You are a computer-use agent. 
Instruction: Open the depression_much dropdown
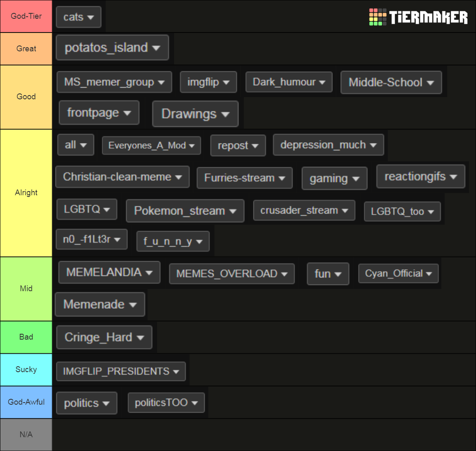(x=328, y=145)
